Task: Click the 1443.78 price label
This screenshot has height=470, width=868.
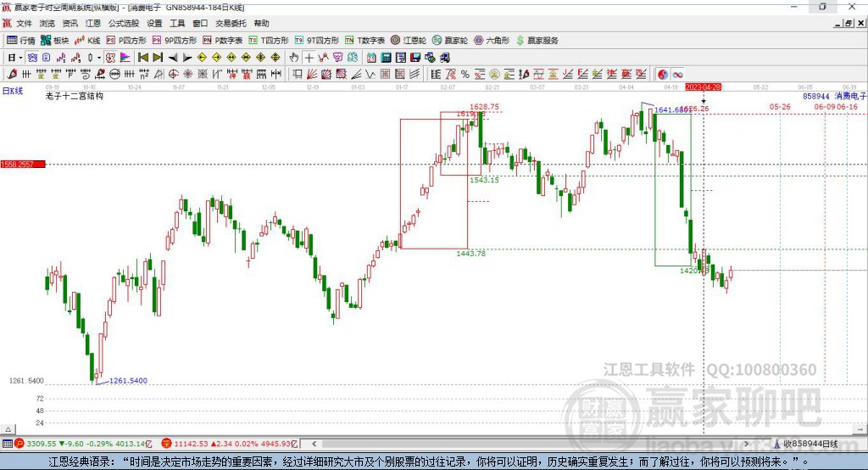Action: coord(471,254)
